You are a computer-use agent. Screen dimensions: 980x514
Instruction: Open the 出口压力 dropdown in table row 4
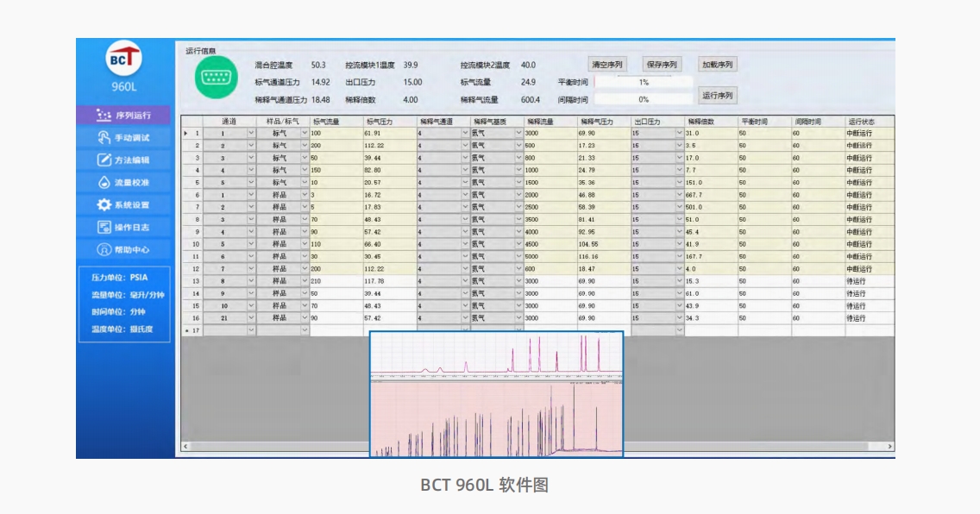click(x=680, y=170)
